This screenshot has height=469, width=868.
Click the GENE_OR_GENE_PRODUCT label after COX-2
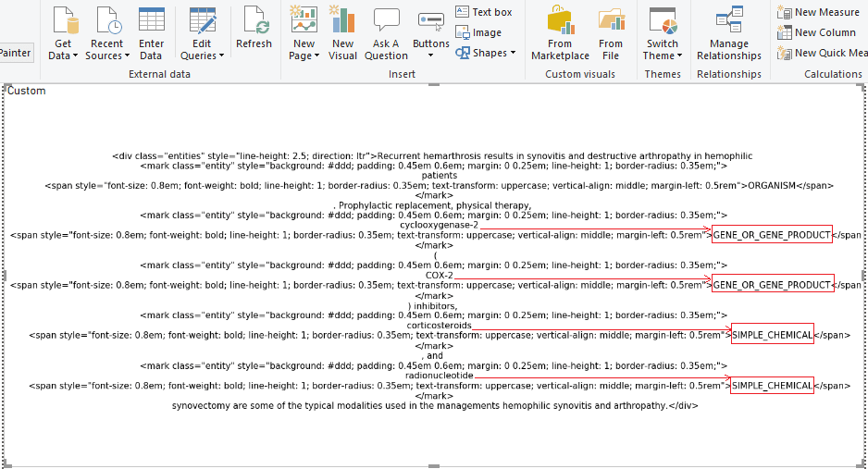772,286
